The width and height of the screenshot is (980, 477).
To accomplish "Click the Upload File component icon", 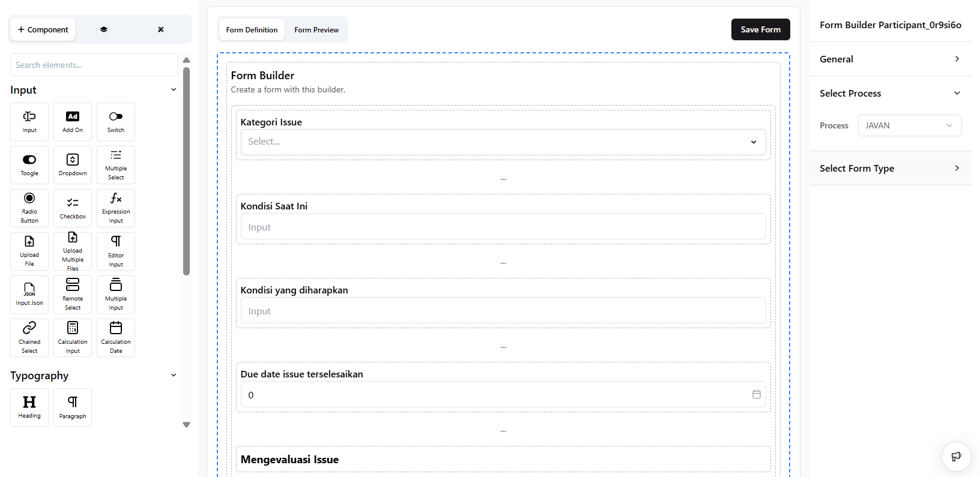I will (x=29, y=251).
